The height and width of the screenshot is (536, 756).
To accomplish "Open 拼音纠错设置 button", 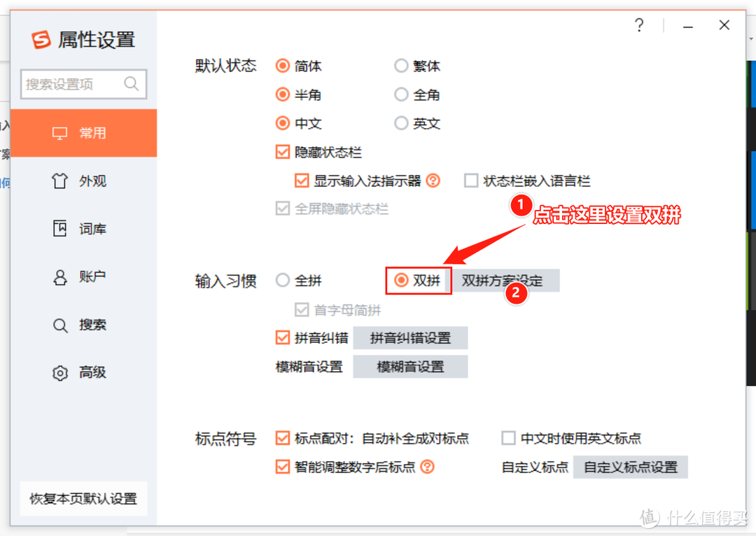I will (x=410, y=338).
